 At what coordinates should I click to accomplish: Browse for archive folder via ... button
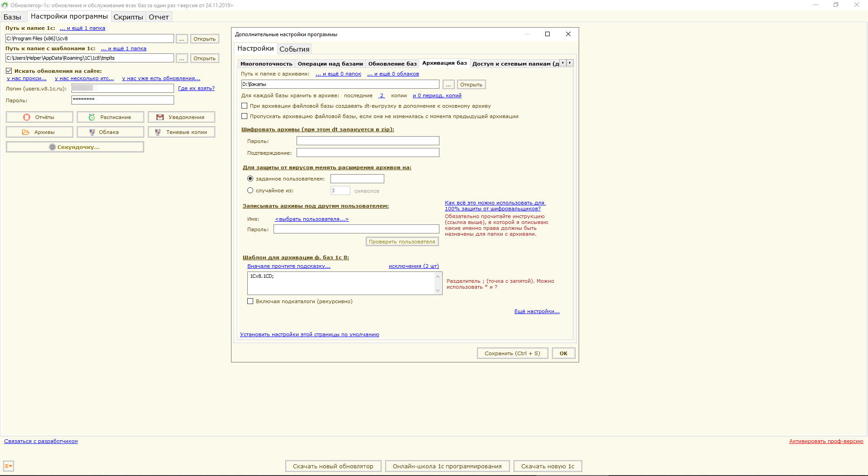coord(448,85)
